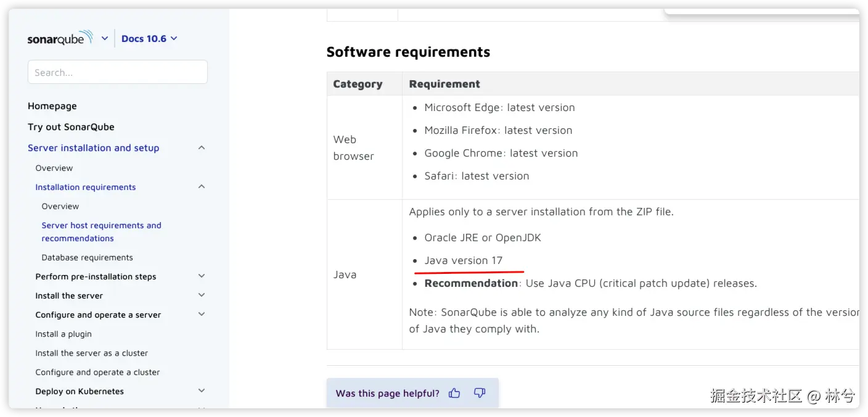
Task: Expand the Install the server chevron
Action: pos(202,295)
